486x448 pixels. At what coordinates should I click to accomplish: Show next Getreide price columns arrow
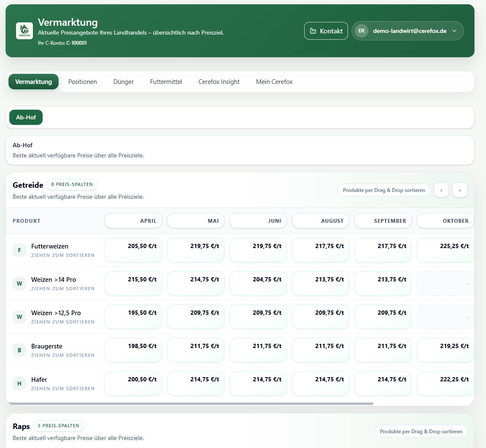(460, 190)
